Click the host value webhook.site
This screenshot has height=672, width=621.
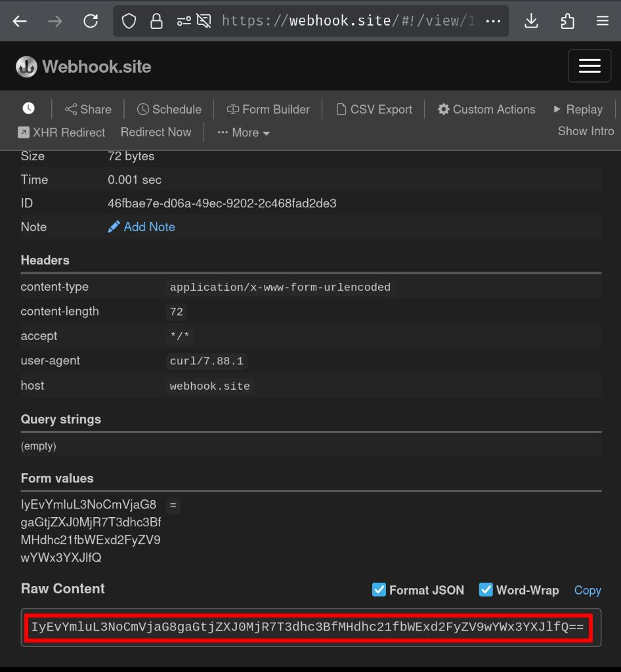tap(210, 386)
